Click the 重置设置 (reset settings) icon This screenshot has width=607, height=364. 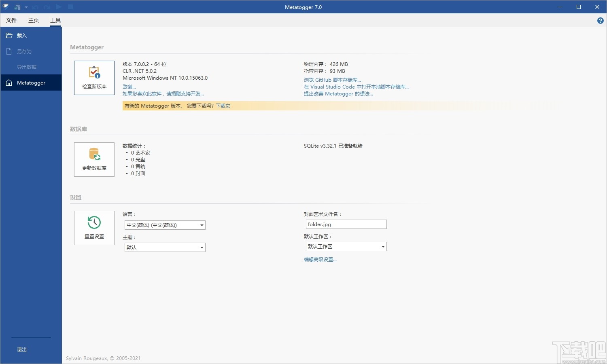click(x=94, y=227)
